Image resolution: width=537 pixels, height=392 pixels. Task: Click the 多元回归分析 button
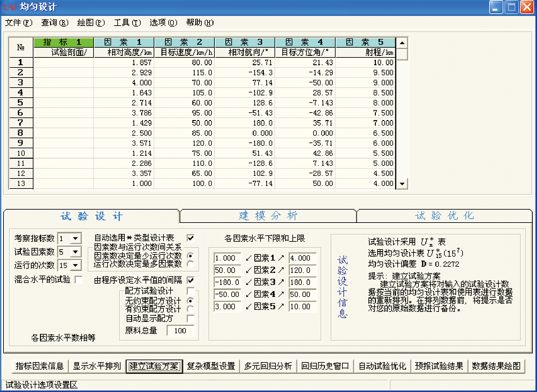click(268, 366)
